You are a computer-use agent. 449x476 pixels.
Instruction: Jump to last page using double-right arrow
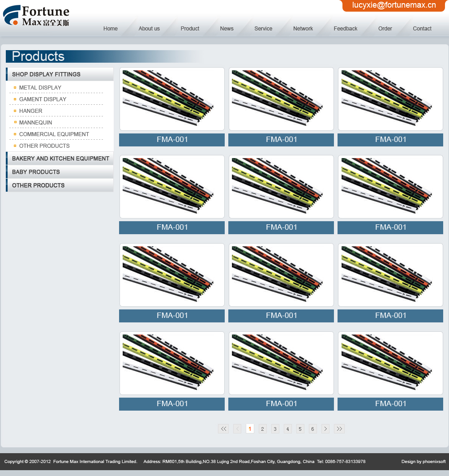tap(339, 429)
